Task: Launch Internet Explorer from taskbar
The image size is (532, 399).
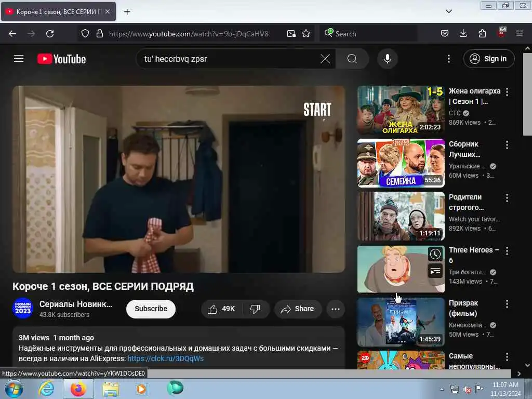Action: [46, 389]
